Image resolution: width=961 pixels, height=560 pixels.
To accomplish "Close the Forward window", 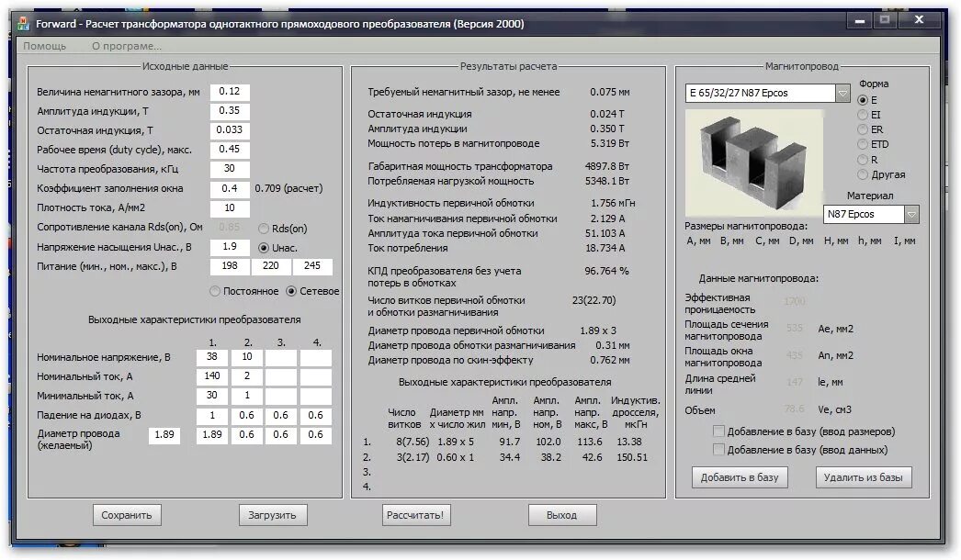I will [919, 20].
